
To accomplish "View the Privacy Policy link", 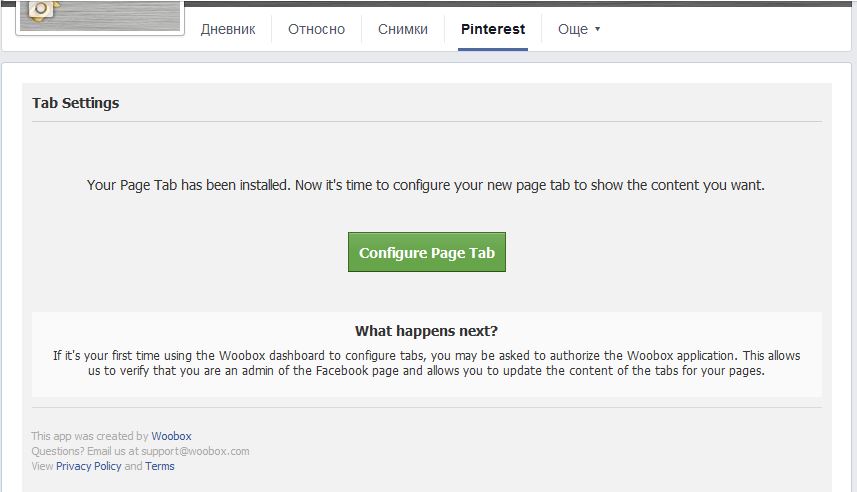I will [x=89, y=466].
